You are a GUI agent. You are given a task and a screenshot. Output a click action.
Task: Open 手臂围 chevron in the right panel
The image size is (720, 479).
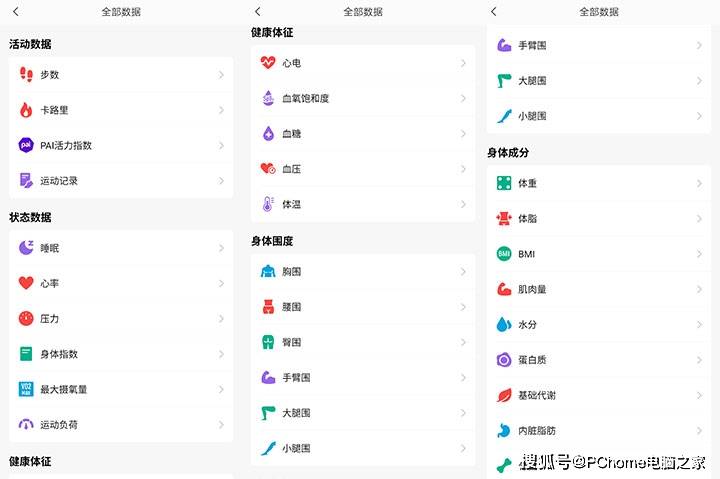click(x=699, y=45)
